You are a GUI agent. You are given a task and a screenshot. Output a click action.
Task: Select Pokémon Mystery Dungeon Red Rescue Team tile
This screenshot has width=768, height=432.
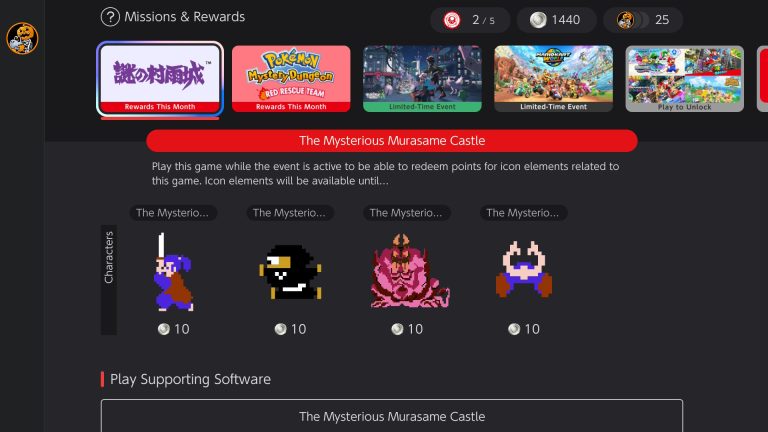(x=291, y=79)
